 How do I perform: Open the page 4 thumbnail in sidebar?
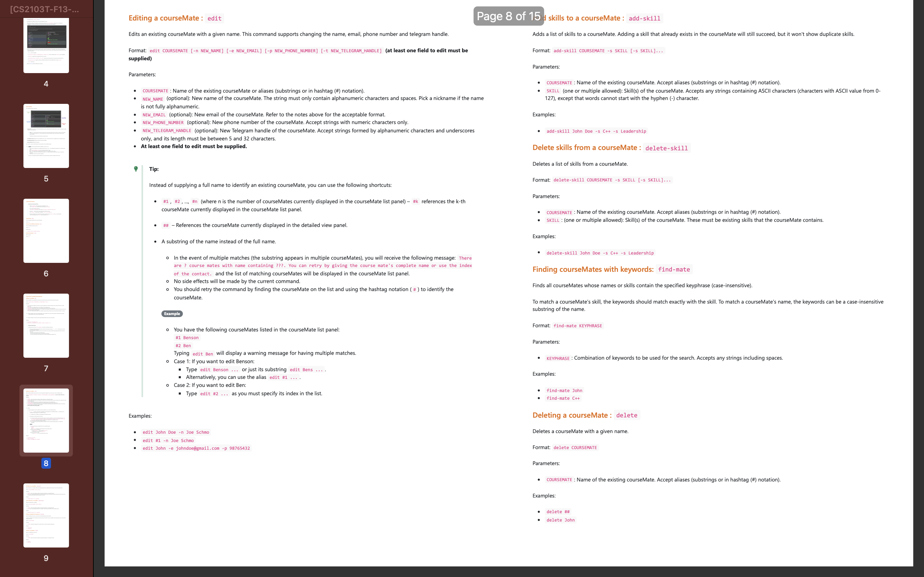(46, 45)
